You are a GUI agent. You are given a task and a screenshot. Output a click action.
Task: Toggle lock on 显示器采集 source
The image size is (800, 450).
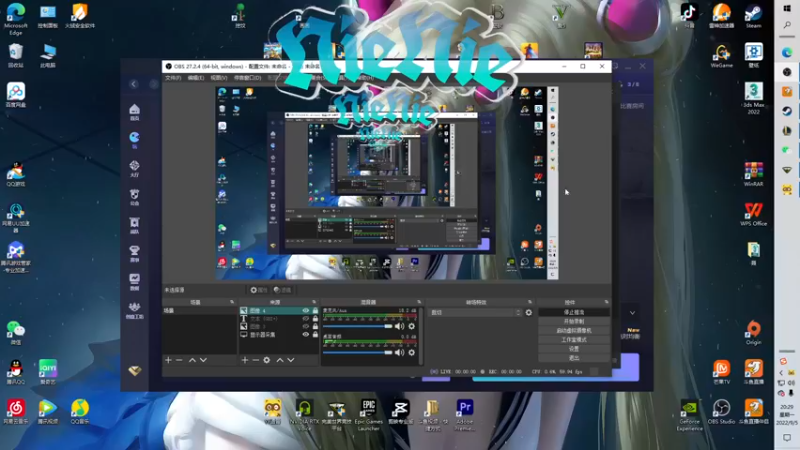(x=315, y=335)
